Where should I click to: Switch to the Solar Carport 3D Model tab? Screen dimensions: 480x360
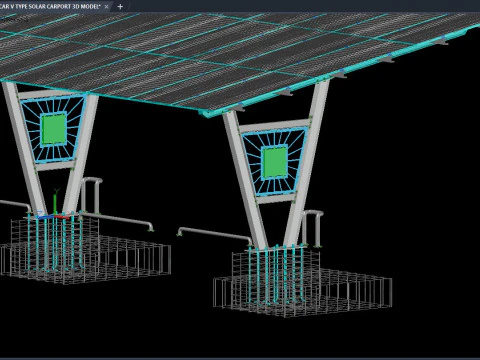[50, 6]
